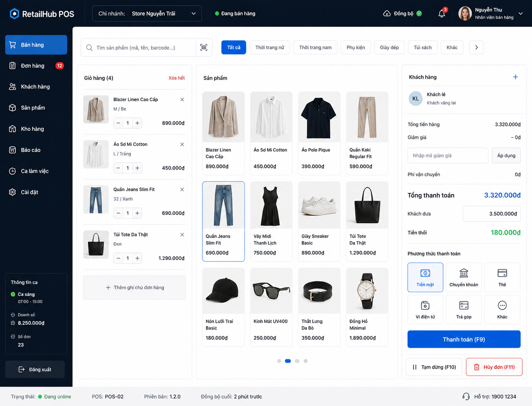Filter by Khác category tab
The width and height of the screenshot is (532, 406).
click(x=452, y=47)
